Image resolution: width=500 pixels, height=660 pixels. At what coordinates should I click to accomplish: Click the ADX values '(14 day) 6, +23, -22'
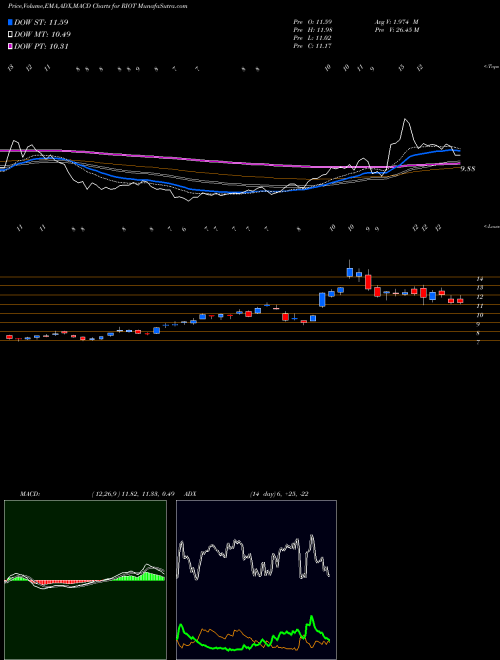(279, 494)
